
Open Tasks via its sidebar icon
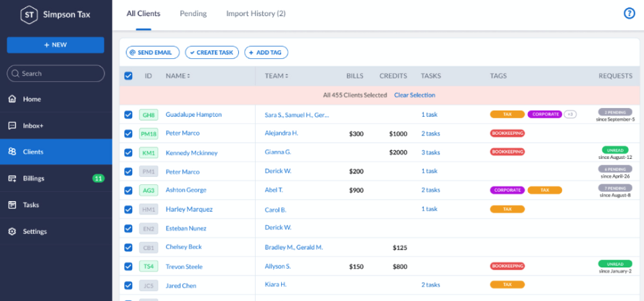tap(12, 204)
